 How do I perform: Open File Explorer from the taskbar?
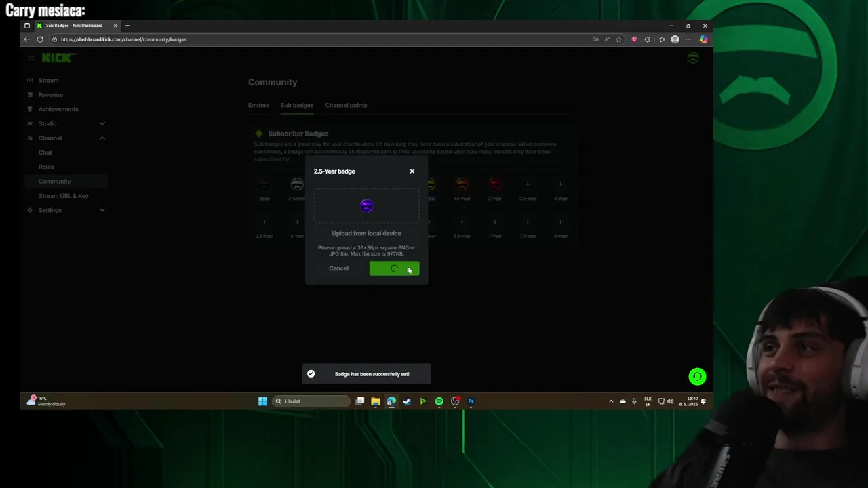(376, 401)
